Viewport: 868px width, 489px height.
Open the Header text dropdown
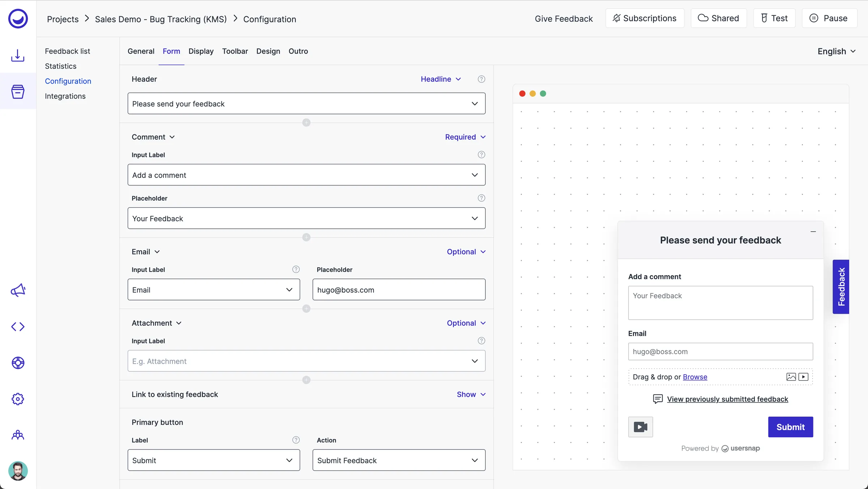coord(306,104)
